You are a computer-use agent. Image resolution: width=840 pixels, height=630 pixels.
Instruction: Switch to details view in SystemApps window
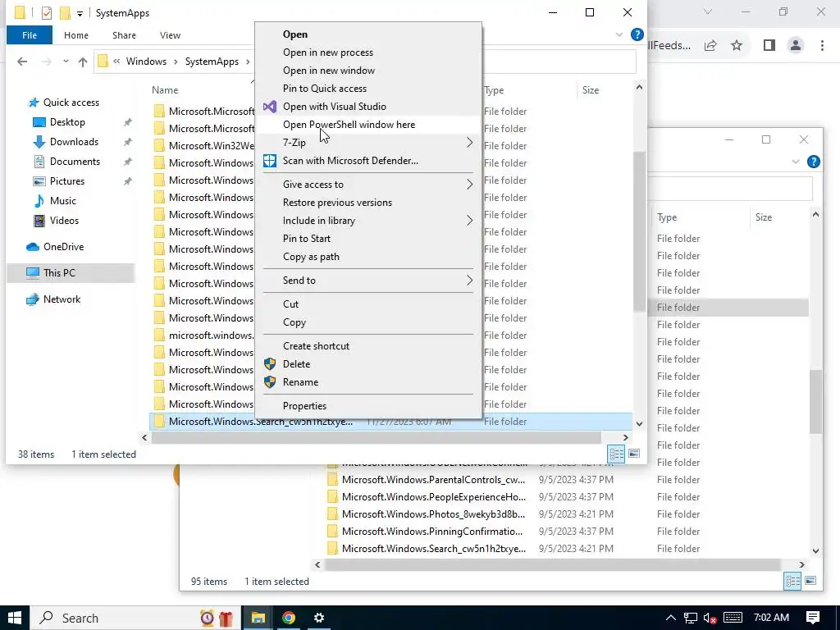click(x=617, y=454)
